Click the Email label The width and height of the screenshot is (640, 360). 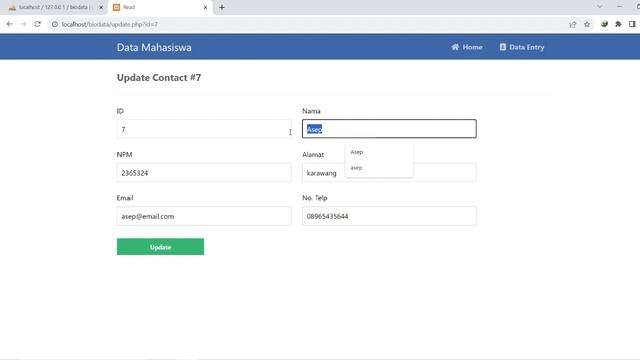[x=125, y=198]
